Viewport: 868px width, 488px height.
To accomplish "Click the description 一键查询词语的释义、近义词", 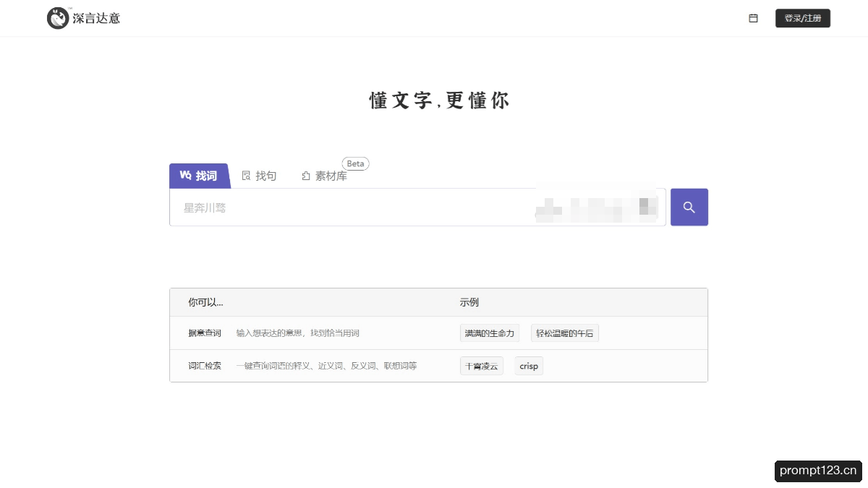I will (x=326, y=366).
